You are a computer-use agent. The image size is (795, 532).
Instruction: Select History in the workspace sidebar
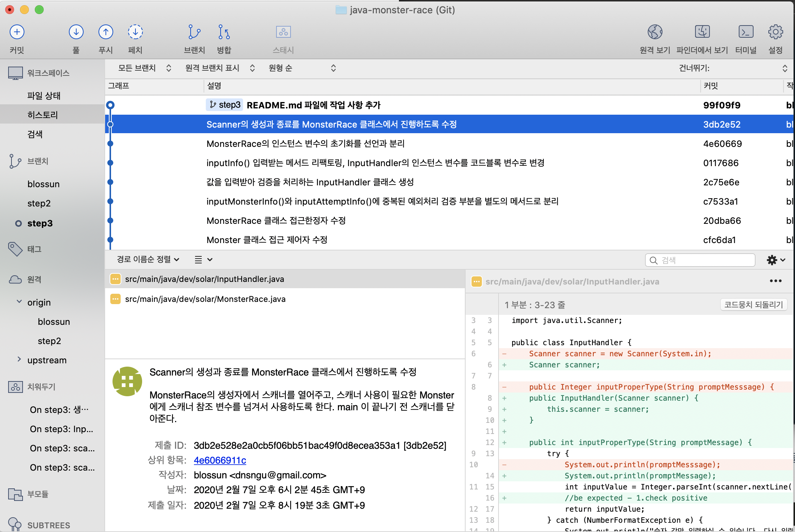pyautogui.click(x=43, y=115)
